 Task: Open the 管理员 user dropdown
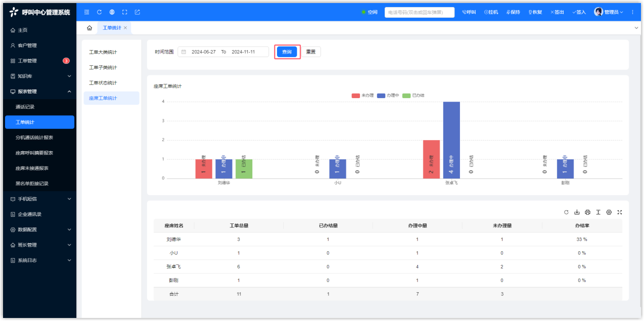pyautogui.click(x=609, y=12)
